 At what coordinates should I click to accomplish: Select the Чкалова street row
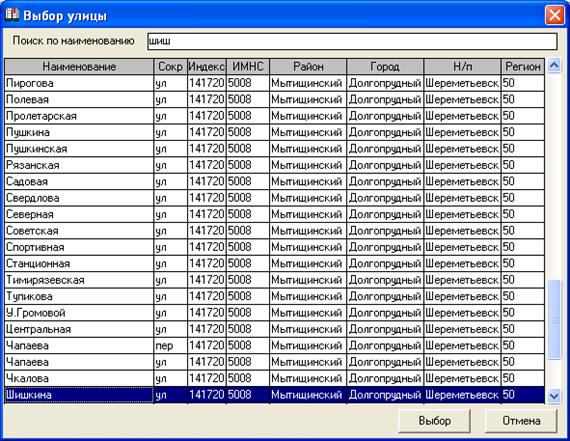pyautogui.click(x=274, y=378)
